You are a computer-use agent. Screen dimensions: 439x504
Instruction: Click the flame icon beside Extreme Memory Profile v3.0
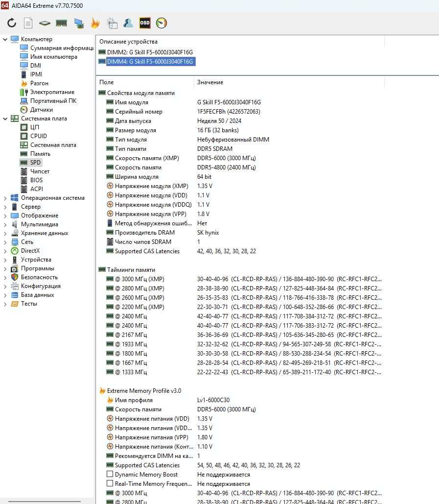click(x=102, y=390)
